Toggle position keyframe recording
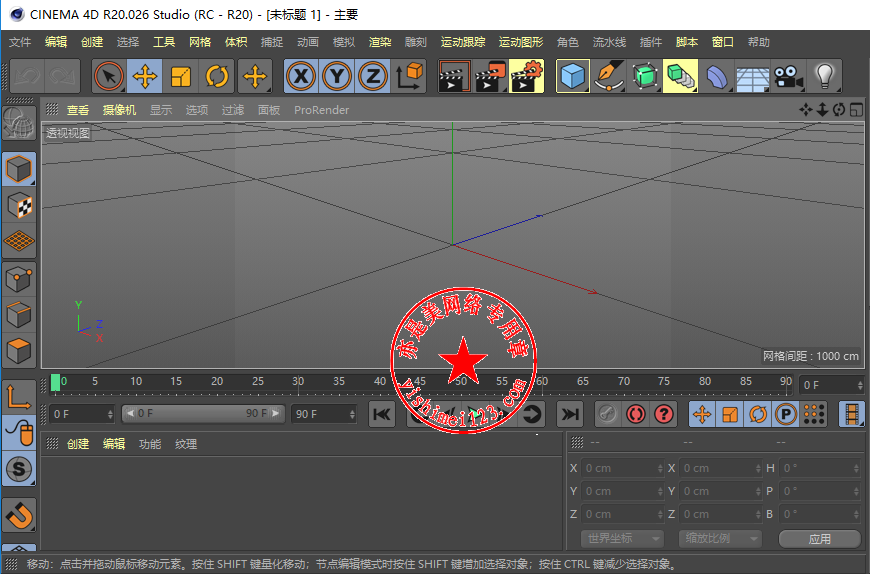This screenshot has height=574, width=870. click(x=702, y=414)
